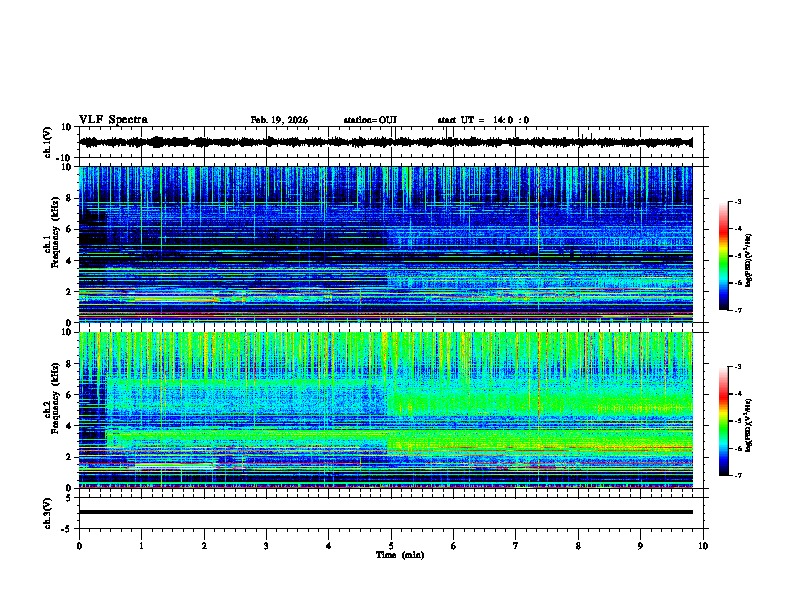Click time axis tick label "5"
This screenshot has height=612, width=792.
[391, 546]
